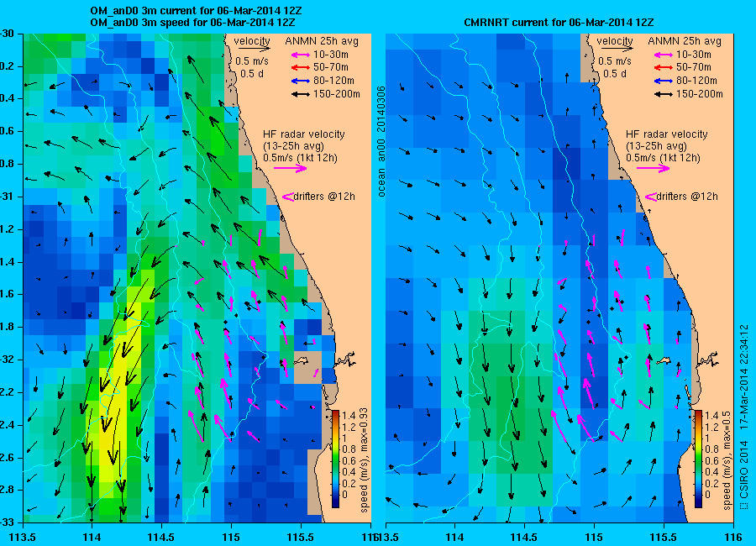Click the velocity scale arrow in right map legend
This screenshot has height=546, width=756.
click(x=617, y=48)
